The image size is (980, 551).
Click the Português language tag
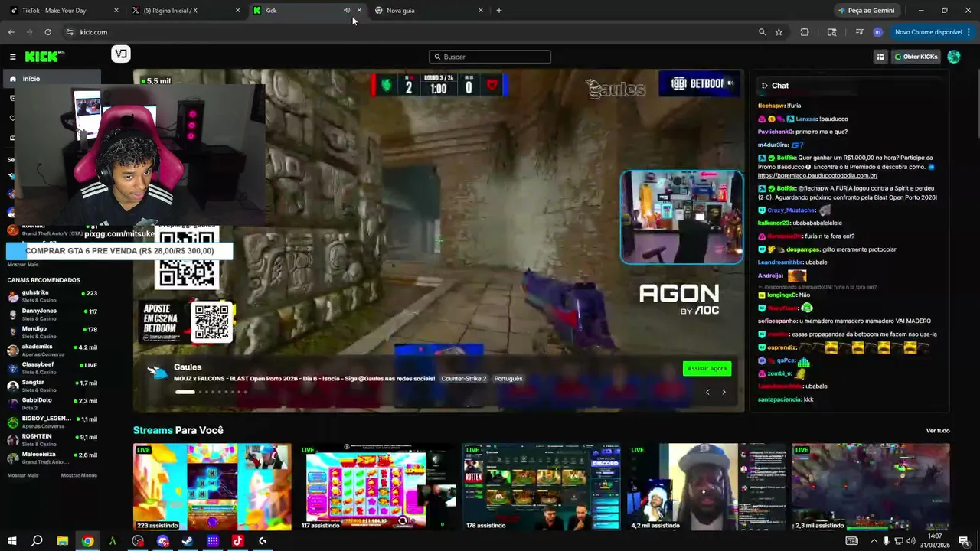[x=508, y=379]
